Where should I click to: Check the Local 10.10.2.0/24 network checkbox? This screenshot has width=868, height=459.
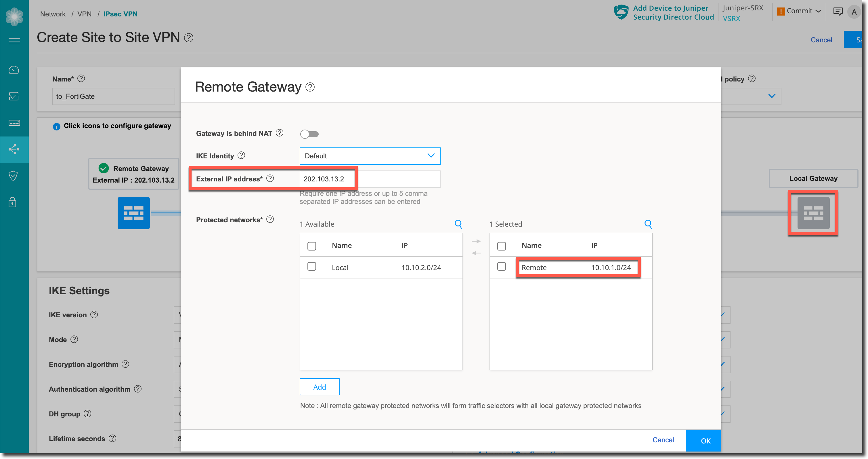312,267
